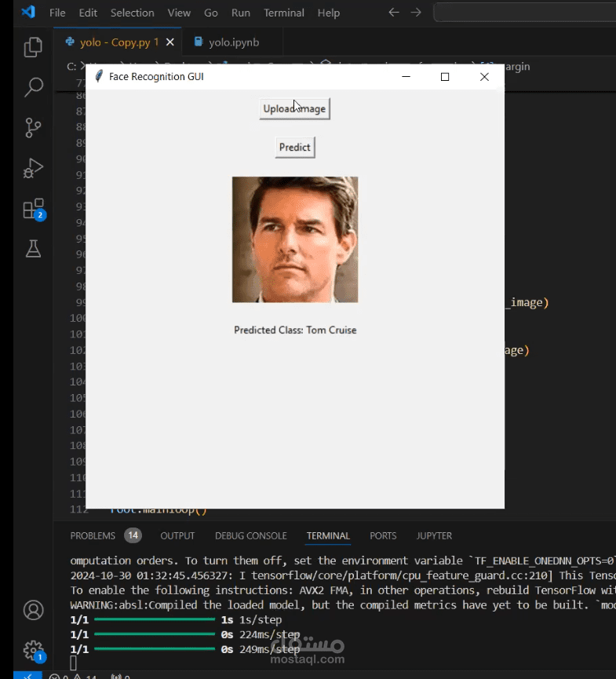Open Run and Debug view
The height and width of the screenshot is (679, 616).
point(33,169)
